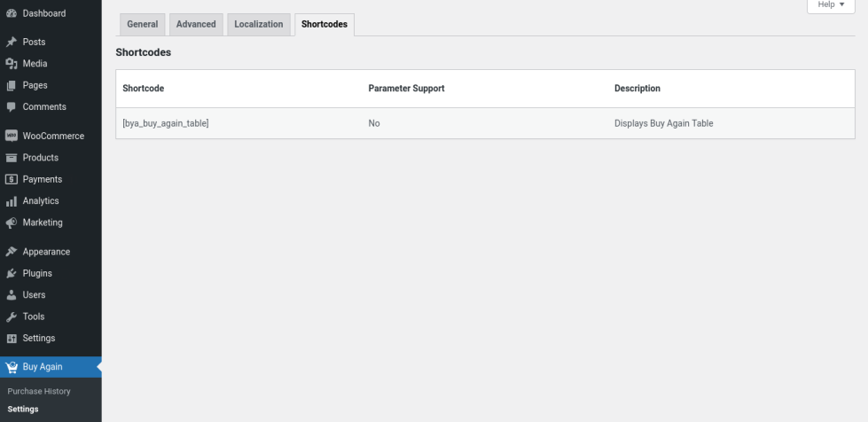This screenshot has width=868, height=422.
Task: Click the Marketing megaphone icon
Action: (12, 223)
